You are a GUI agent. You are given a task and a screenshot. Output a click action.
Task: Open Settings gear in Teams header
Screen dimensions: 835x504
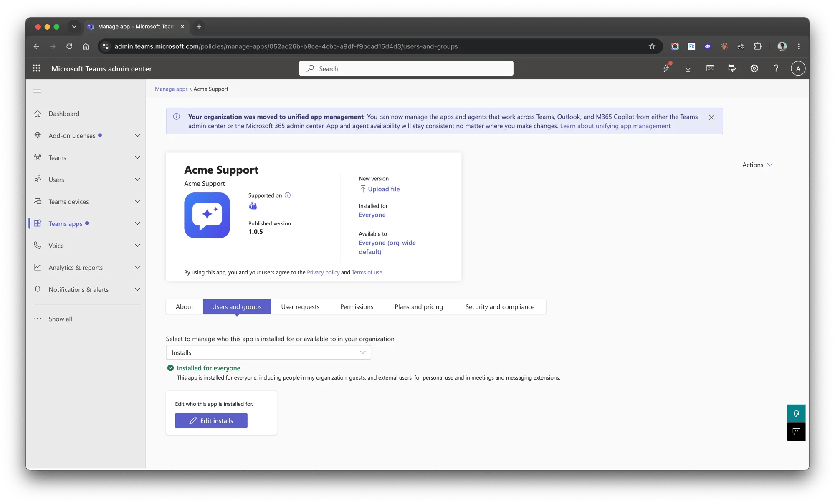click(x=754, y=68)
